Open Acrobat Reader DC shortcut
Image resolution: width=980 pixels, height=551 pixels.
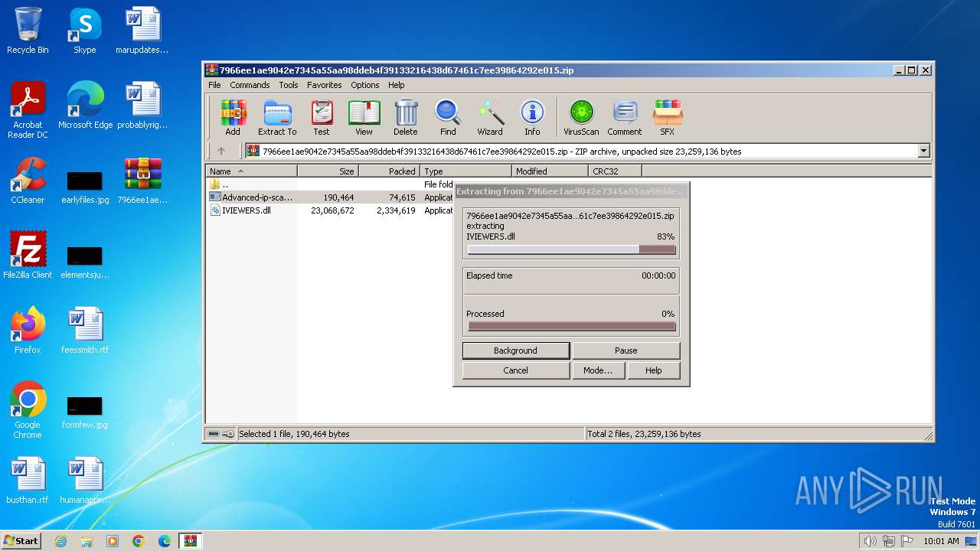[28, 110]
